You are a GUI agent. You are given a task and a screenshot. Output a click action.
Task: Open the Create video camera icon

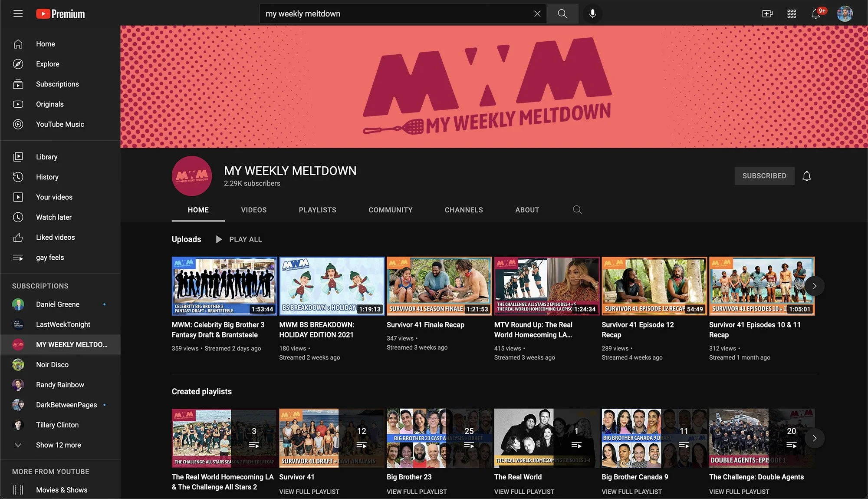tap(767, 13)
